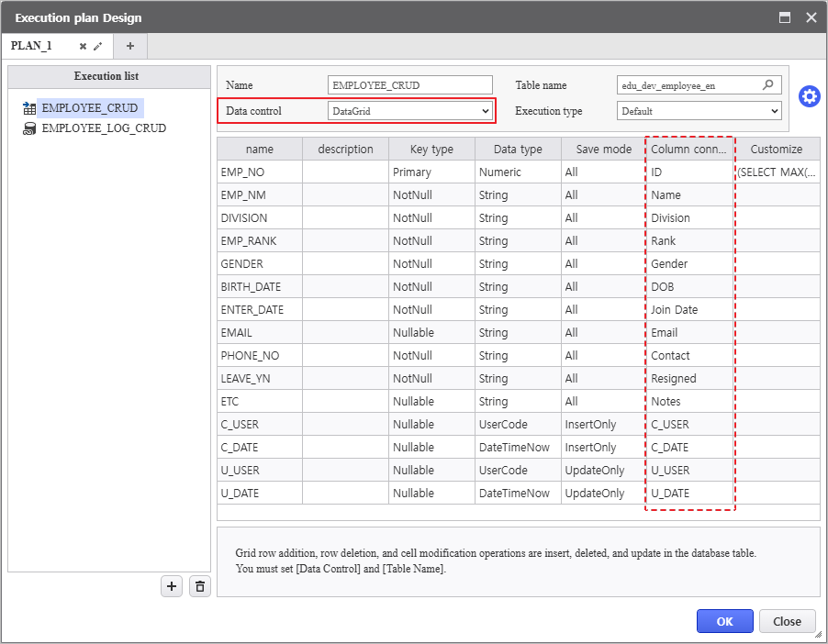Maximize the Execution plan Design window
Viewport: 828px width, 644px height.
click(785, 17)
